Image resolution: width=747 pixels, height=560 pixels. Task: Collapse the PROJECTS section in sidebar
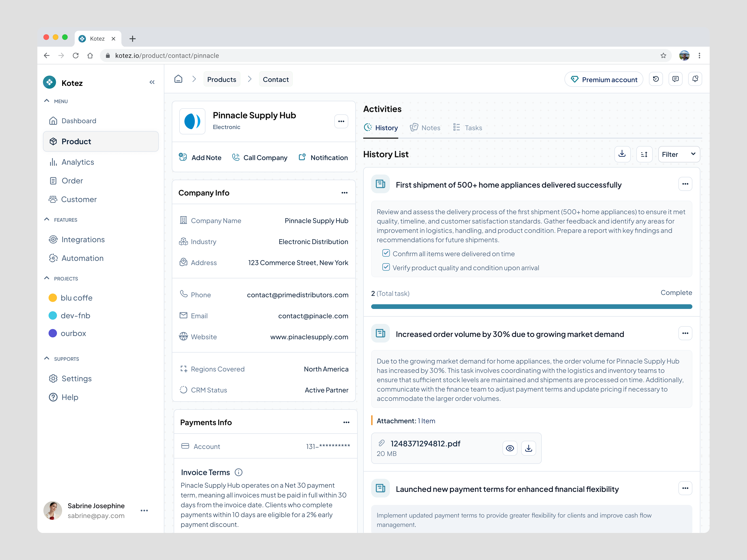pos(47,278)
